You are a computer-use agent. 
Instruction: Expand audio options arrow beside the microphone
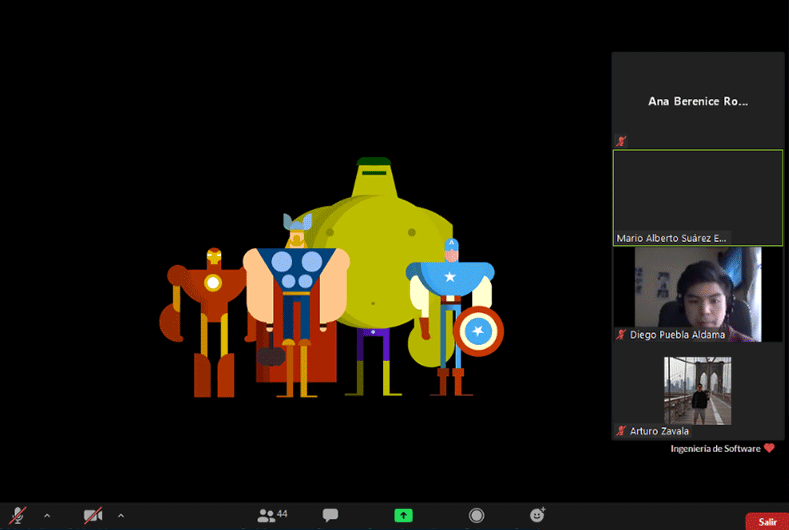[x=46, y=515]
